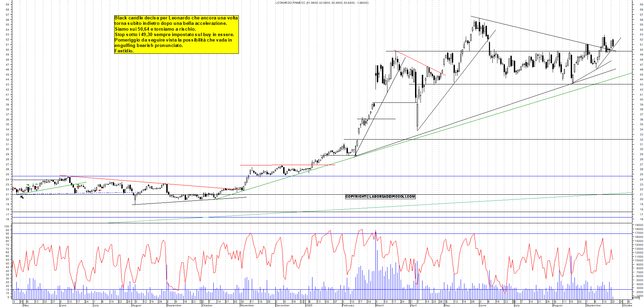Viewport: 644px width, 307px height.
Task: Click the 'March' month label
Action: point(380,305)
